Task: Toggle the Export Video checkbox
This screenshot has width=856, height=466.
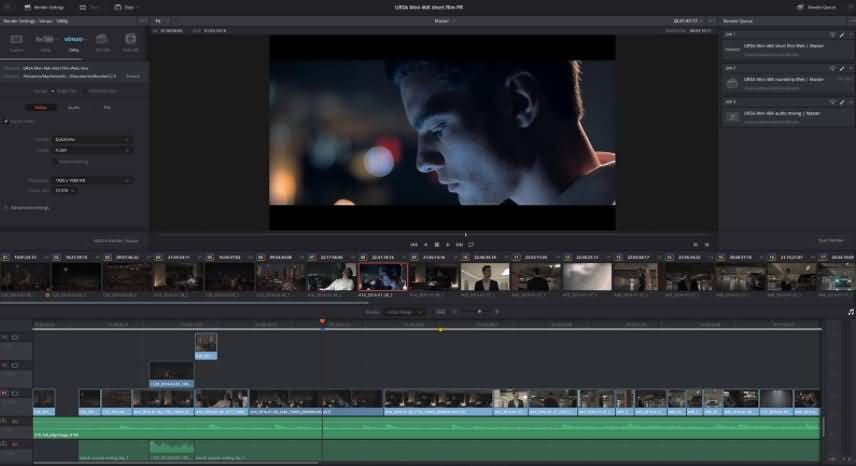Action: pyautogui.click(x=6, y=122)
